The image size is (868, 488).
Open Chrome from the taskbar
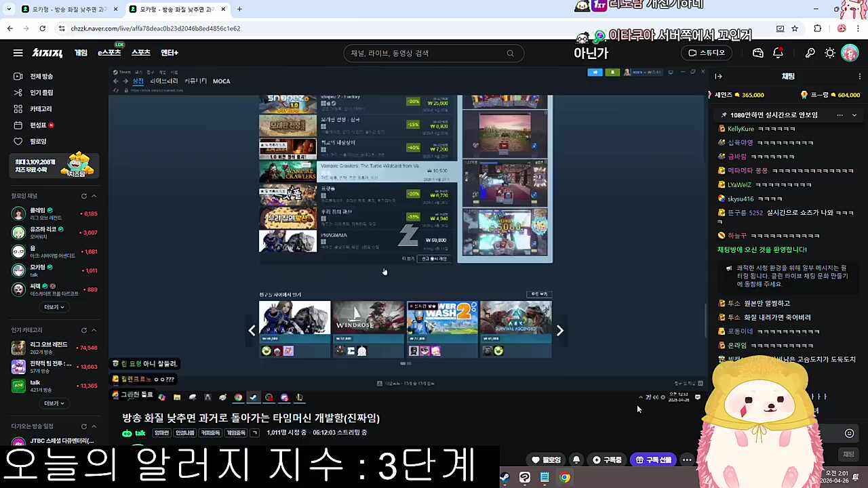tap(564, 478)
